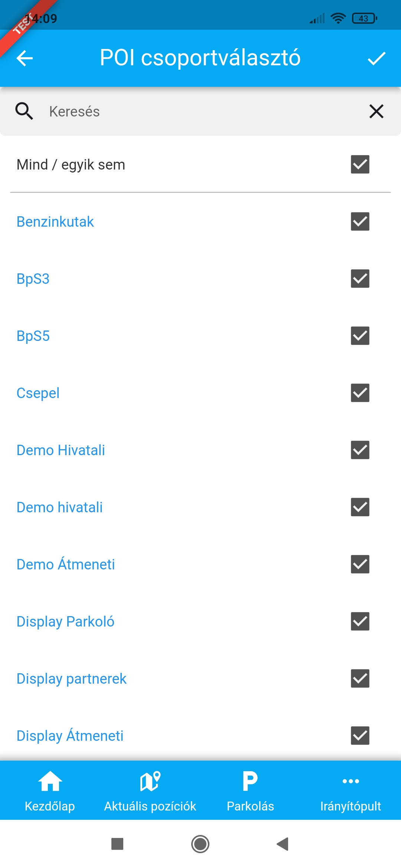Viewport: 401px width, 868px height.
Task: Toggle the Mind / egyik sem checkbox
Action: click(x=360, y=164)
